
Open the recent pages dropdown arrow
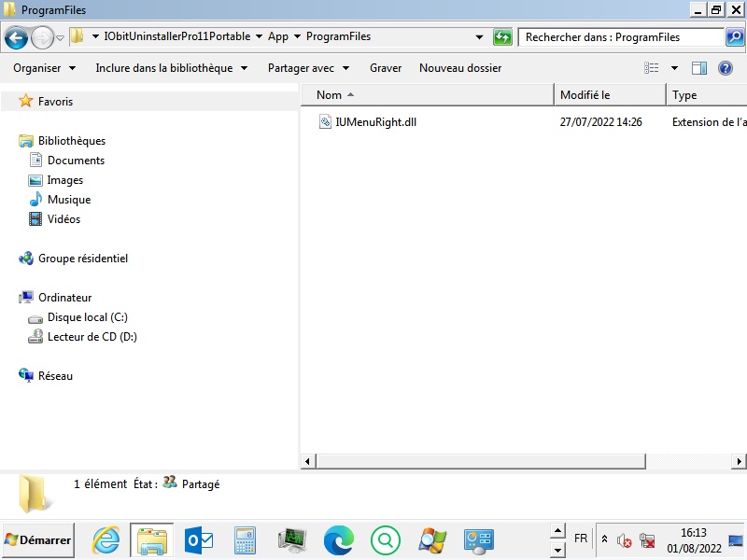[60, 38]
